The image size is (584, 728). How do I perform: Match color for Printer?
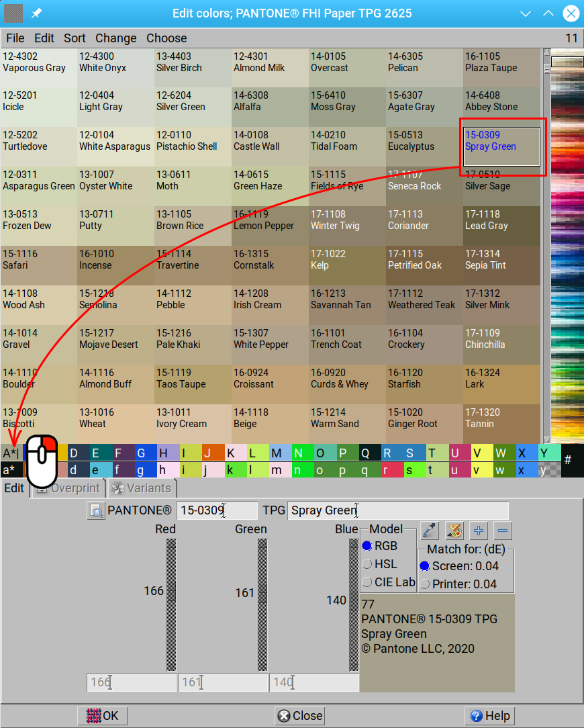pos(458,584)
